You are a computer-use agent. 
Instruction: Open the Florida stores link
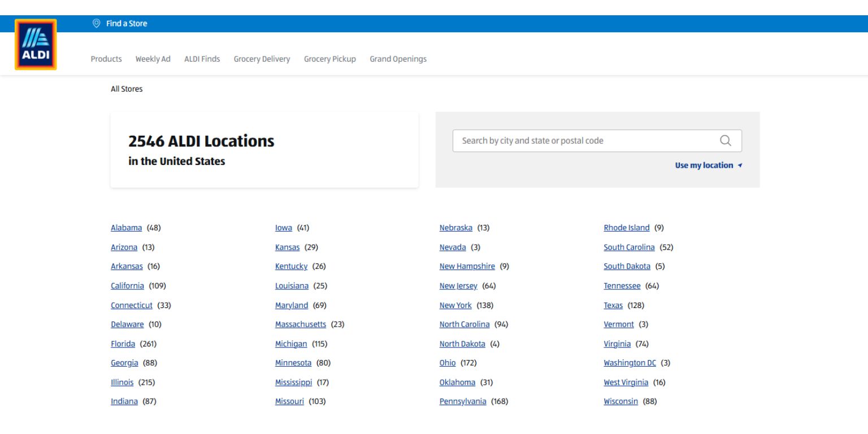click(123, 344)
